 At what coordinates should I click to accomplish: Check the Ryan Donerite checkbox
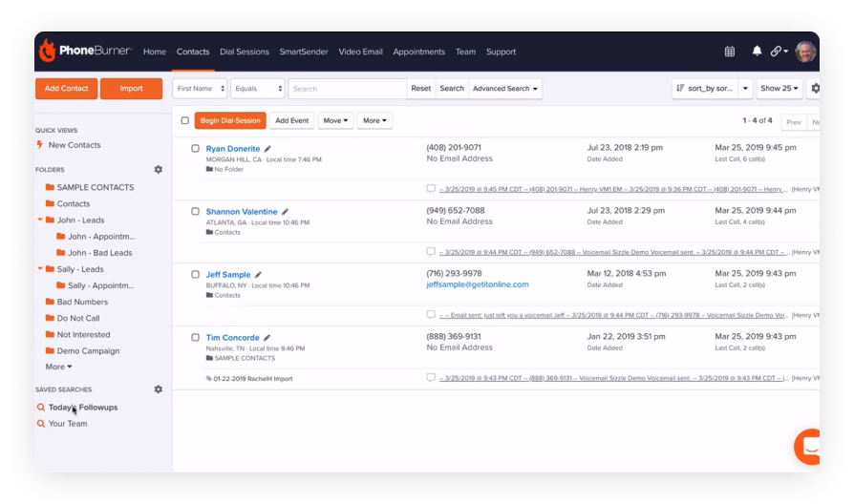point(195,148)
